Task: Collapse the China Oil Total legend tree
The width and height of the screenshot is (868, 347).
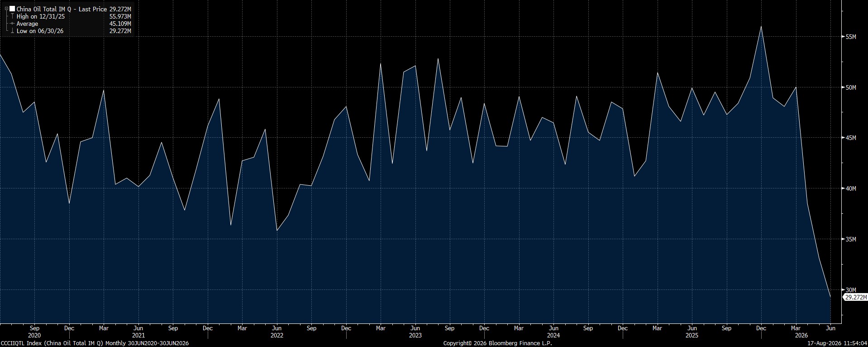Action: pyautogui.click(x=6, y=9)
